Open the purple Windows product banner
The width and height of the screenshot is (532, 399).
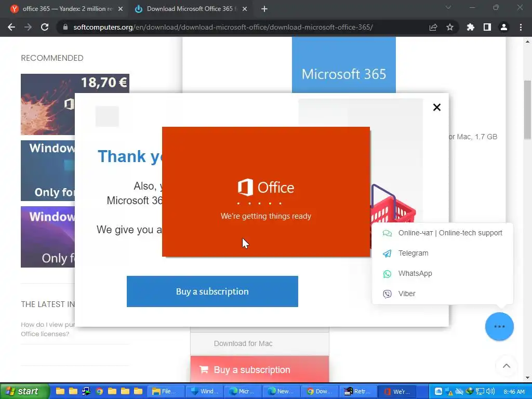click(x=48, y=237)
